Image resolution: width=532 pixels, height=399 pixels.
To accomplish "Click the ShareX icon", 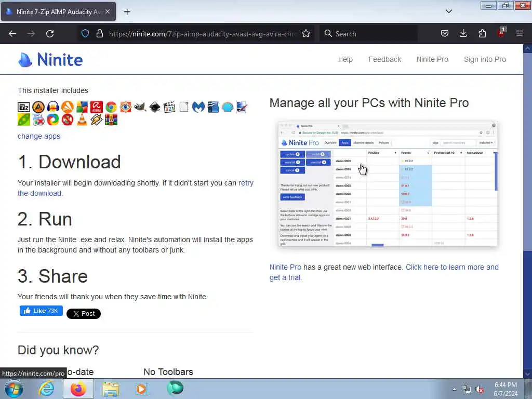I will [x=53, y=120].
